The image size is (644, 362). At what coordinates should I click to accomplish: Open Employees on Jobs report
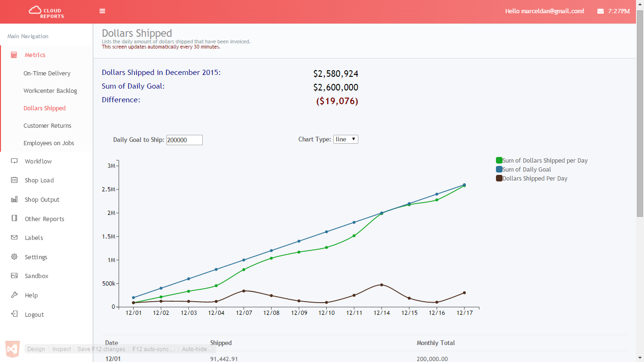[x=49, y=143]
